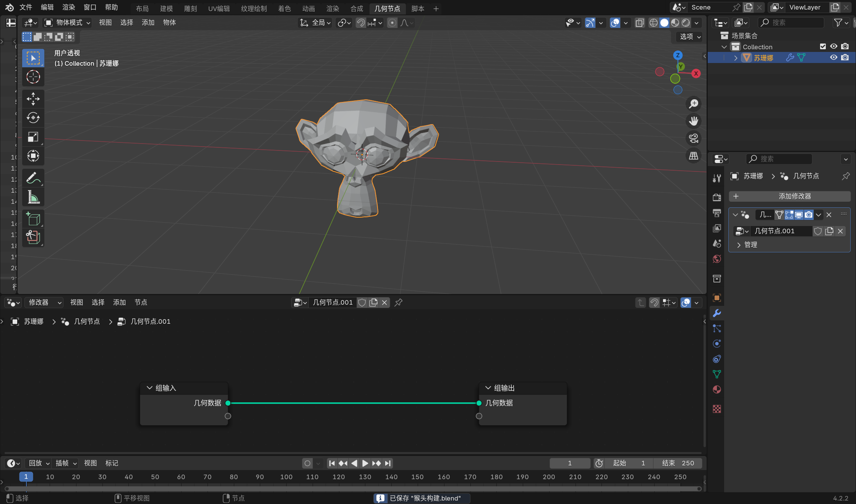Remove the geometry nodes modifier X button
This screenshot has height=504, width=856.
tap(829, 215)
